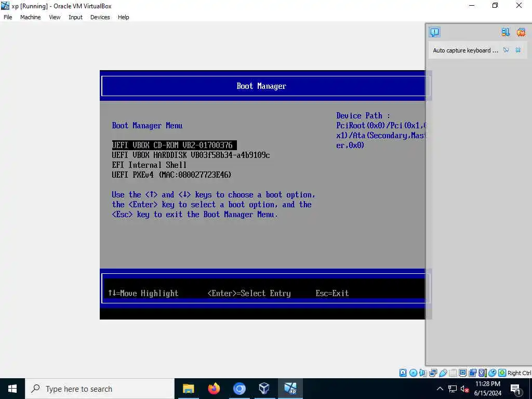This screenshot has height=399, width=532.
Task: Open the View menu
Action: pyautogui.click(x=55, y=17)
